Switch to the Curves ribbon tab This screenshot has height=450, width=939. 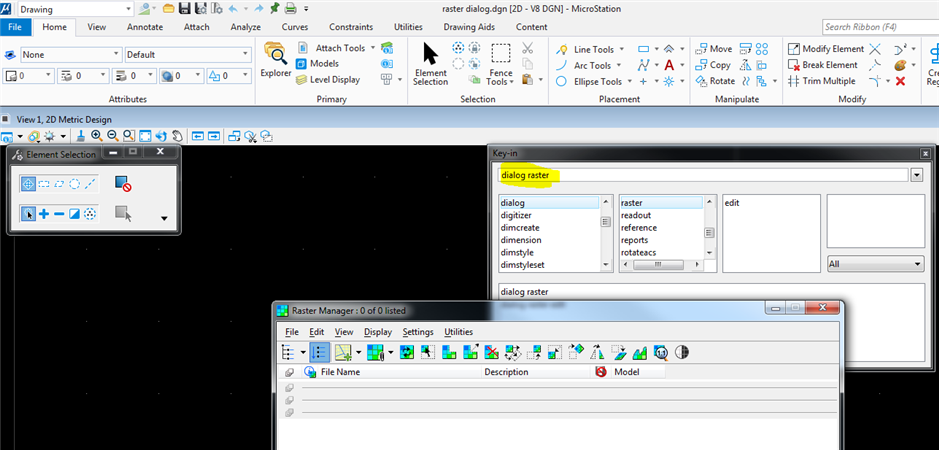point(295,27)
